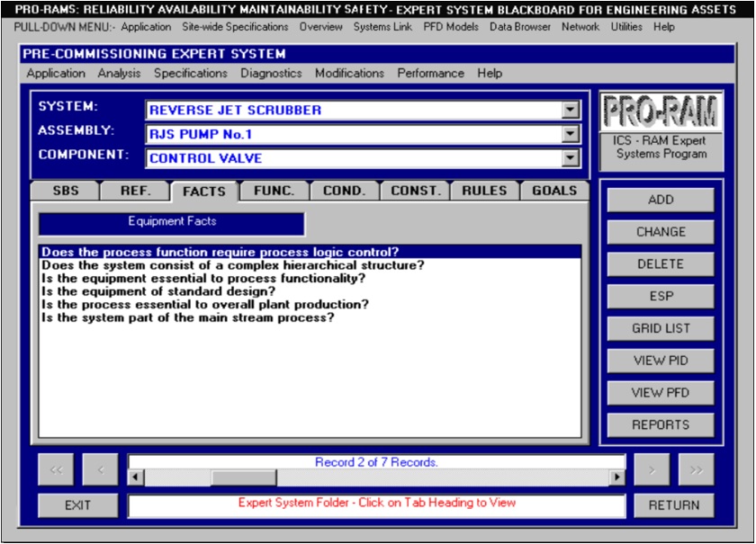The height and width of the screenshot is (544, 756).
Task: Open top pull-down Help menu
Action: (664, 27)
